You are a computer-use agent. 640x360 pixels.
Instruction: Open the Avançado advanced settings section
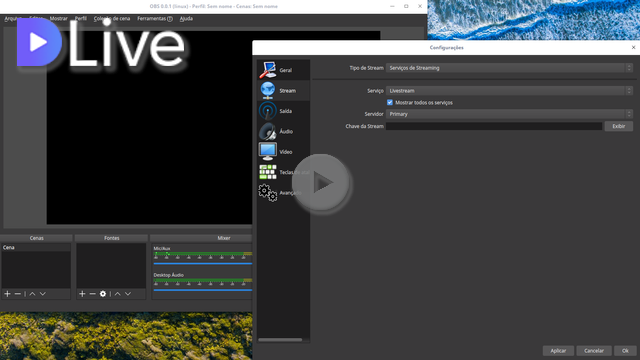(283, 193)
